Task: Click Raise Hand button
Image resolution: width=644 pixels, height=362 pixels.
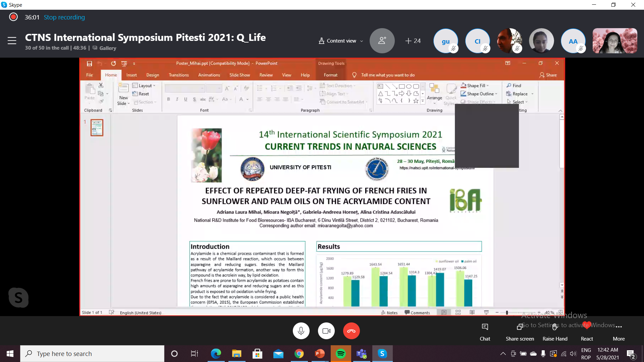Action: coord(555,332)
